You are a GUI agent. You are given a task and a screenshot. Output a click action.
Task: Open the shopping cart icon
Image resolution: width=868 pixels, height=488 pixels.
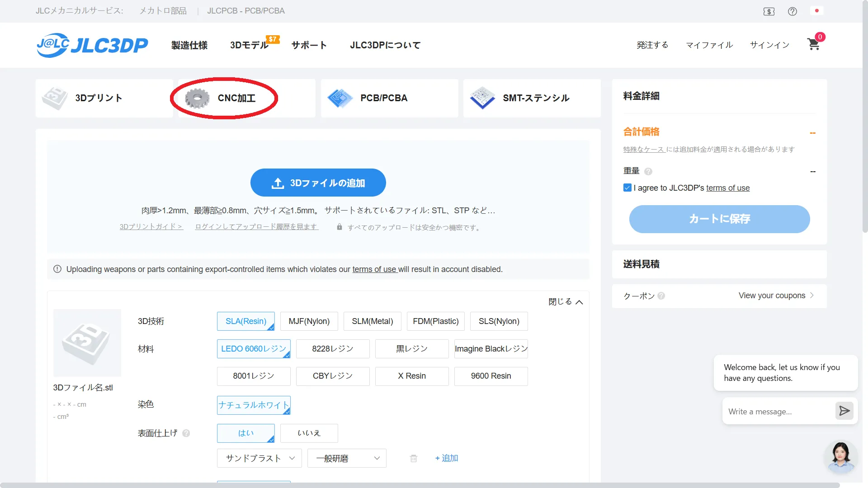point(814,44)
